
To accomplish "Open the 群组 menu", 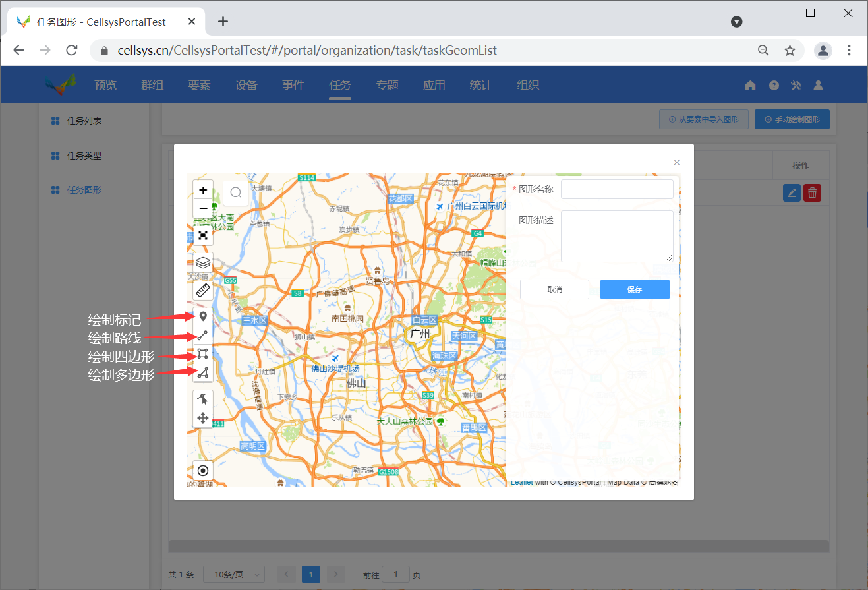I will click(152, 85).
